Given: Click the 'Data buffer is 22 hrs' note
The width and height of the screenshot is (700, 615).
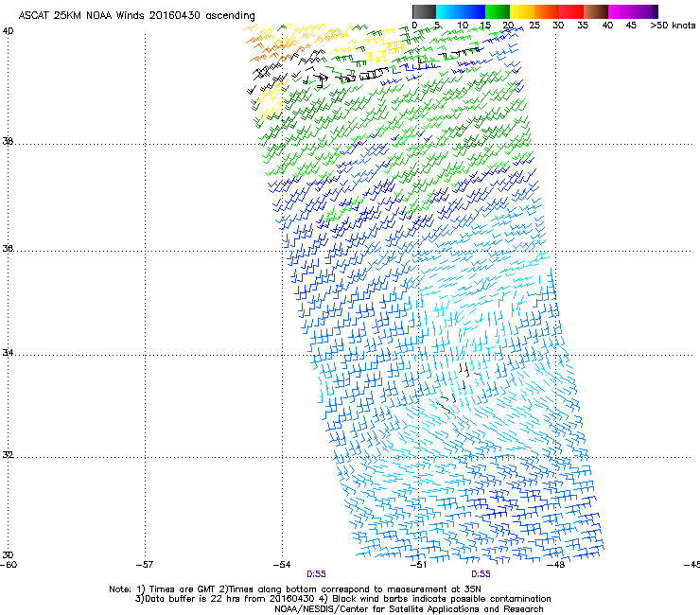Looking at the screenshot, I should click(342, 599).
